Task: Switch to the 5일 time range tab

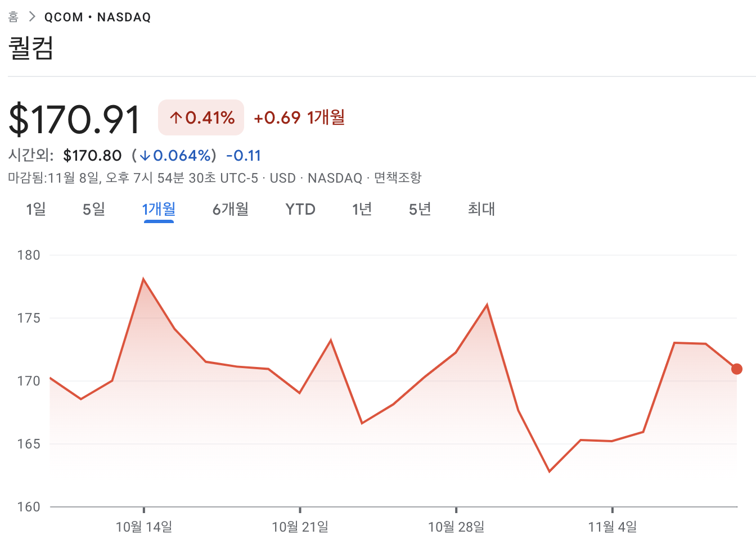Action: coord(92,209)
